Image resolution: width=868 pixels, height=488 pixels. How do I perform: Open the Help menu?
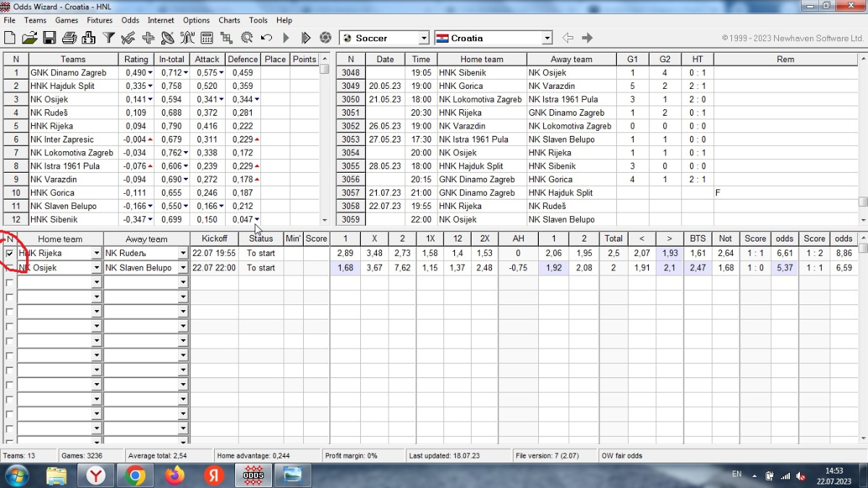(284, 20)
